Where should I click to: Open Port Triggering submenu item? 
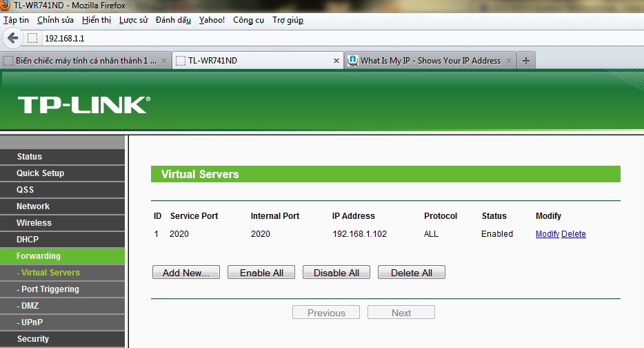coord(63,289)
